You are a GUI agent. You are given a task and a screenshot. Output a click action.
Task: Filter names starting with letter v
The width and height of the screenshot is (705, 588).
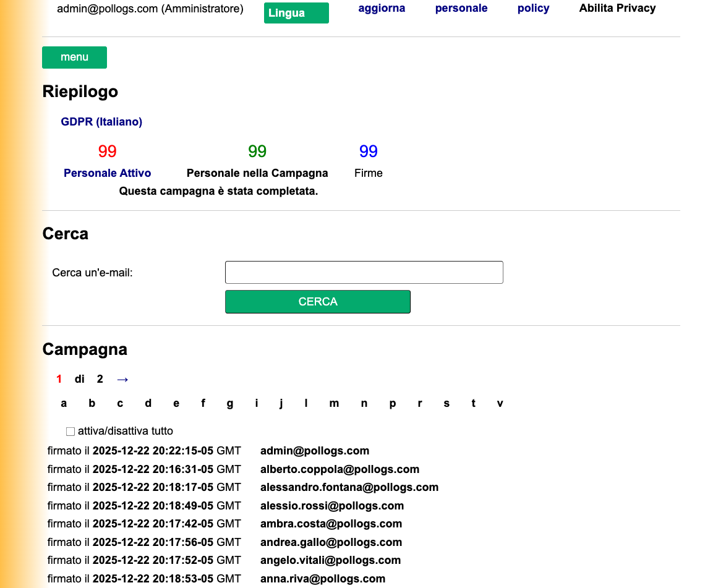[500, 403]
